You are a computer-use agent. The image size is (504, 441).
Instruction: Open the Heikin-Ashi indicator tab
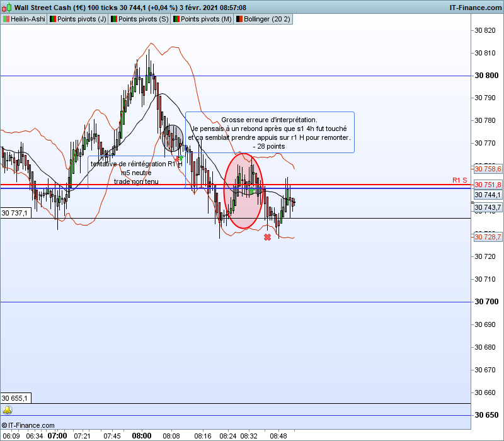click(x=24, y=19)
